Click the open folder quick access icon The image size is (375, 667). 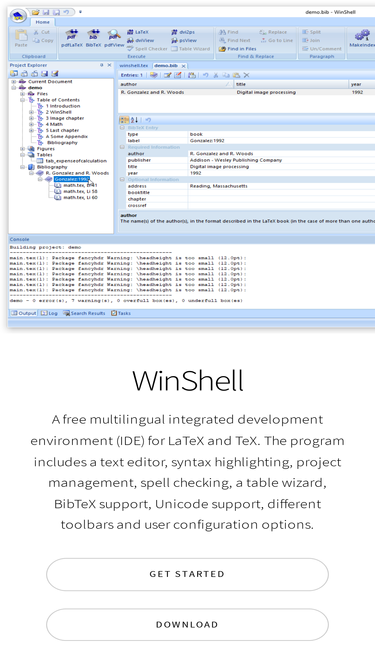[x=36, y=12]
